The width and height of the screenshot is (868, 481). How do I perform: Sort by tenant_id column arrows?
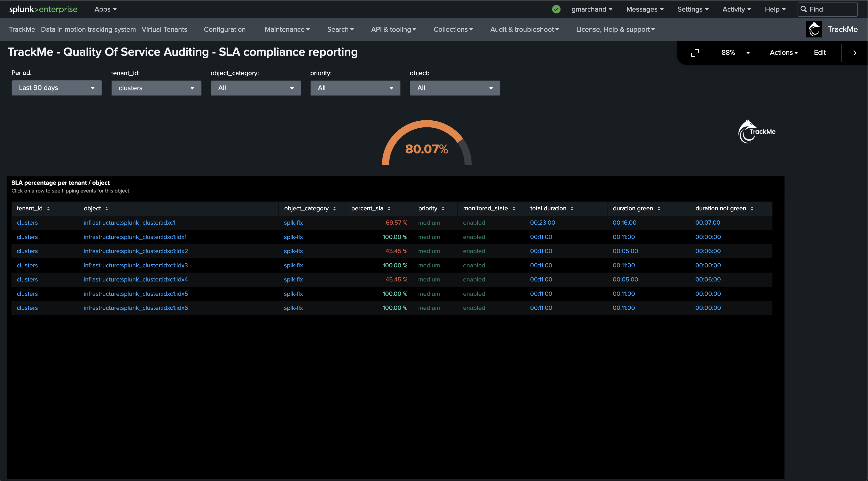pos(49,209)
